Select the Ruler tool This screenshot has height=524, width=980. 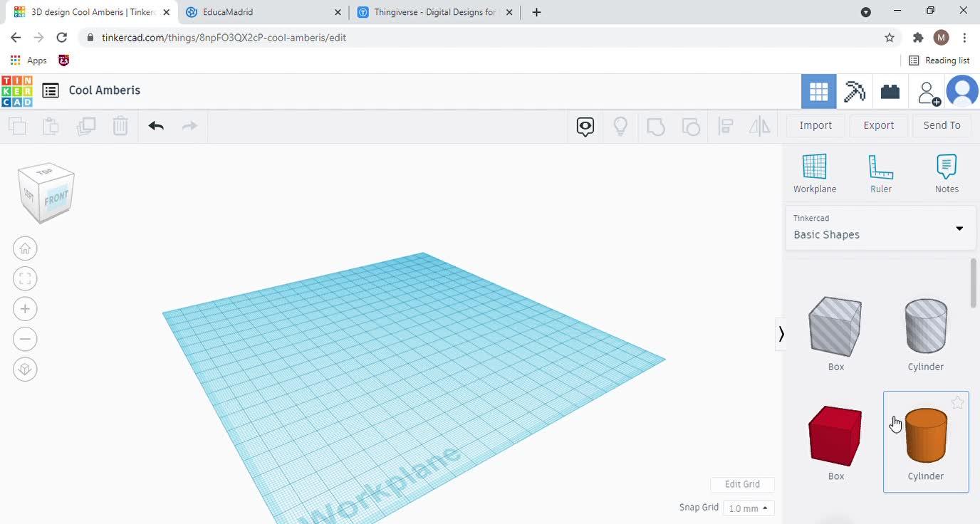(880, 174)
